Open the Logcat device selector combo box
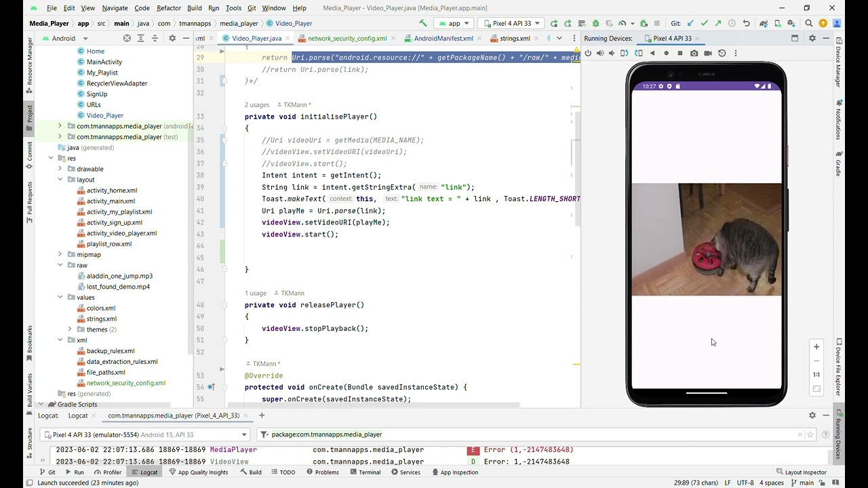This screenshot has width=868, height=488. 145,434
